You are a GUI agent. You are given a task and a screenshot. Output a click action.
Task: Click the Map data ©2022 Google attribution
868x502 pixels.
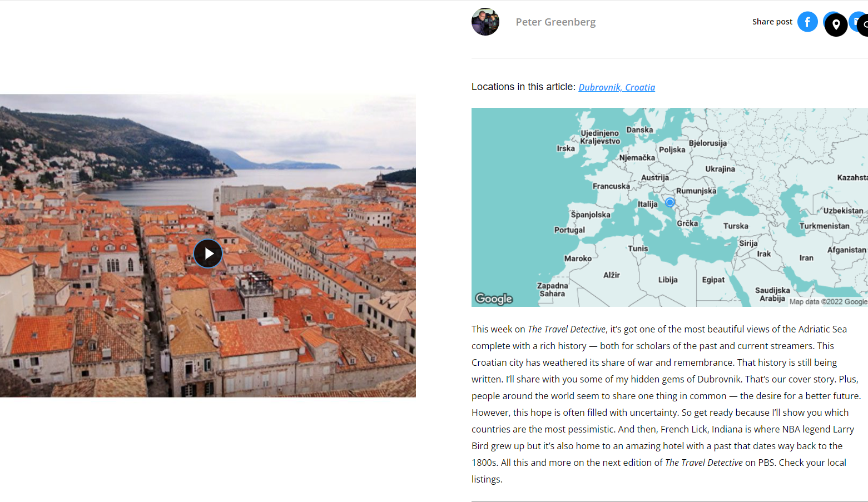[x=828, y=302]
